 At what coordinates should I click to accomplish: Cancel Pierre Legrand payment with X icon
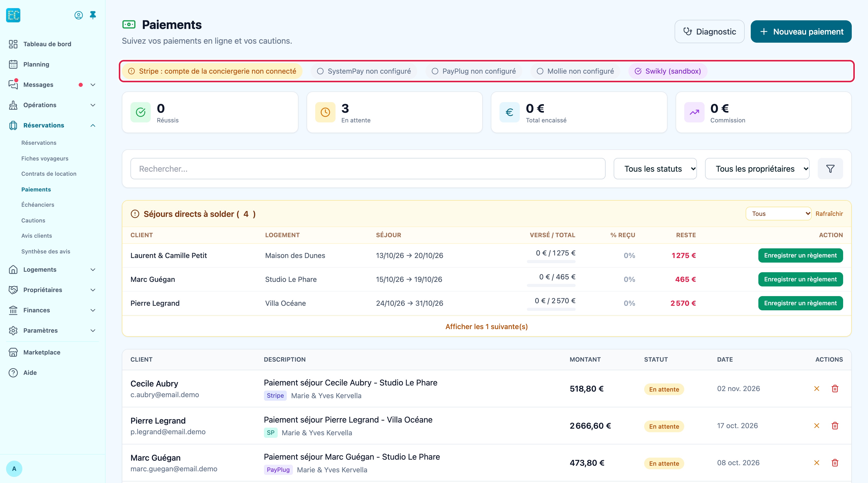click(x=816, y=426)
